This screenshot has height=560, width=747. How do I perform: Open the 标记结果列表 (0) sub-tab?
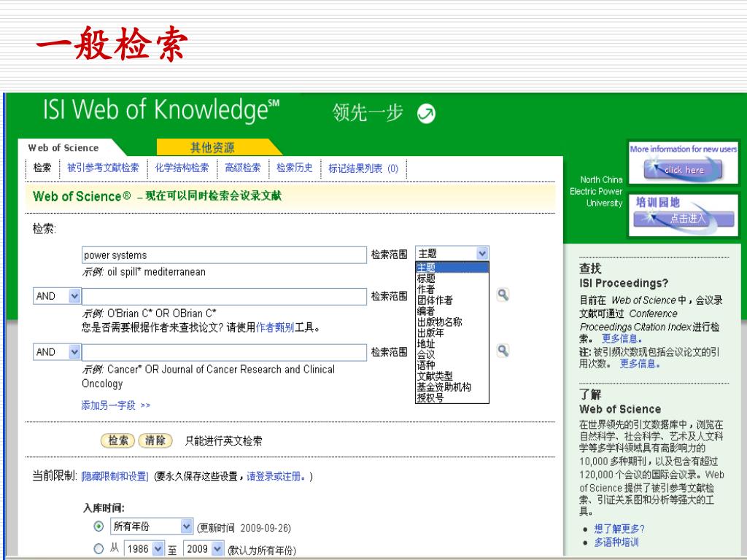(x=363, y=168)
